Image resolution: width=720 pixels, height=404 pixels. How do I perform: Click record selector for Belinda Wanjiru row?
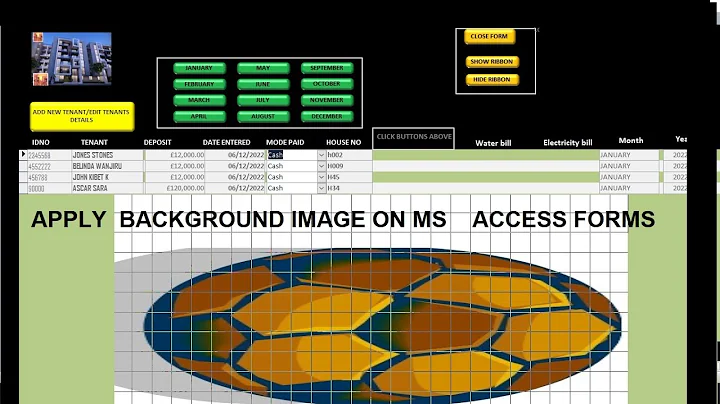(x=23, y=166)
